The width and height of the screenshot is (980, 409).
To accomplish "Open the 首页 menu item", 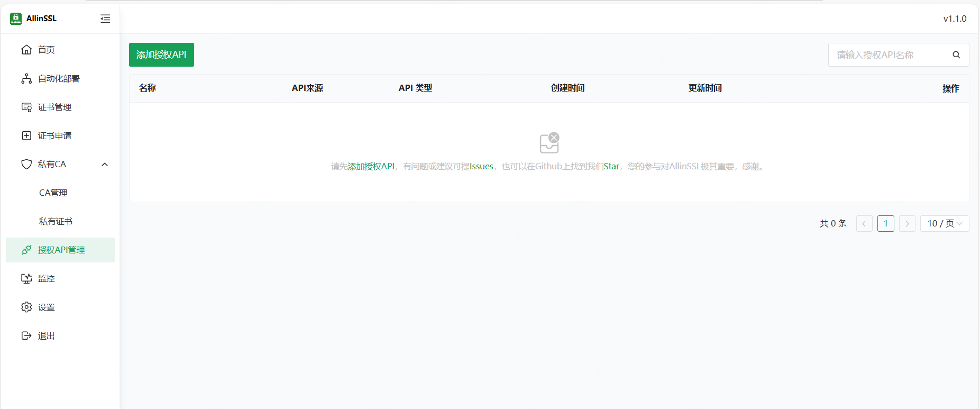I will coord(60,50).
